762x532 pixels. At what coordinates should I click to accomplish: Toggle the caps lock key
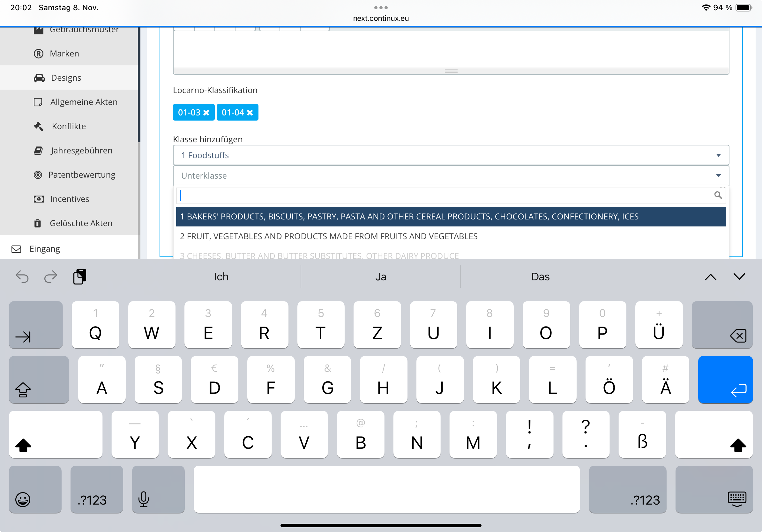pyautogui.click(x=39, y=380)
